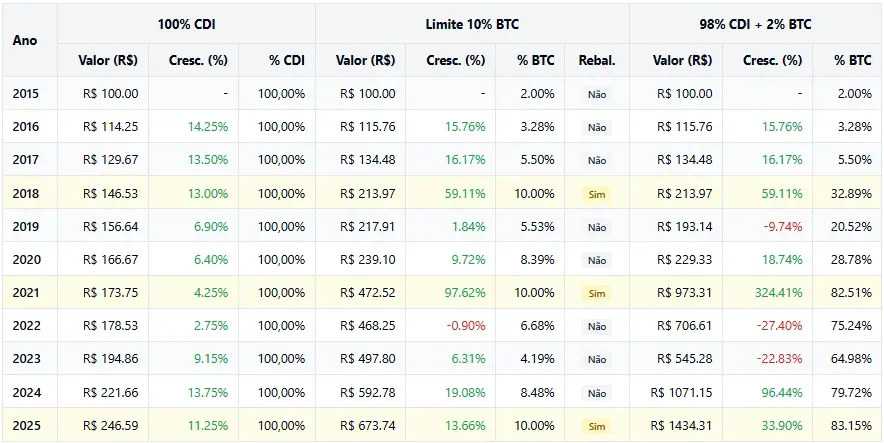Select the value "R$ 129.67"
Viewport: 884px width, 443px height.
[x=110, y=160]
